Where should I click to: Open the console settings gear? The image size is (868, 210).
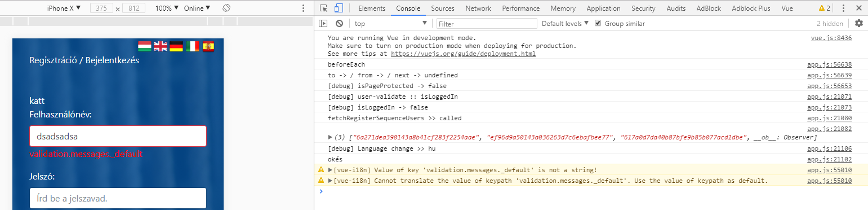point(859,23)
